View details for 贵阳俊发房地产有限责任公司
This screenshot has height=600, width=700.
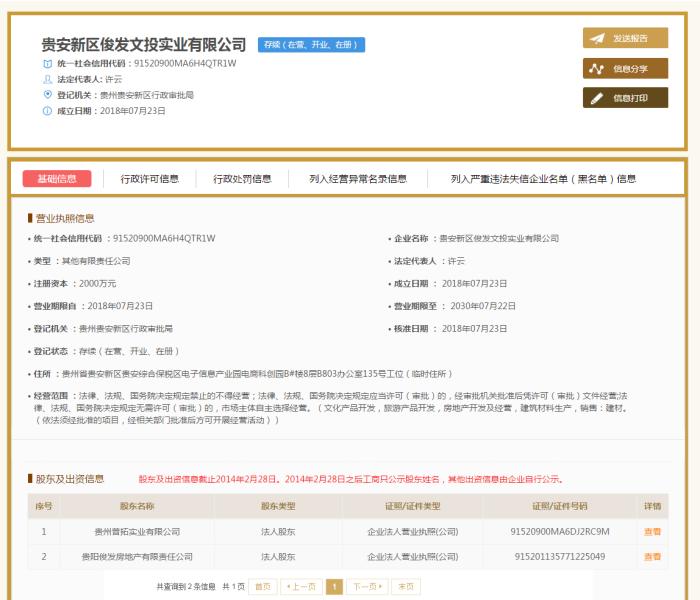tap(652, 557)
